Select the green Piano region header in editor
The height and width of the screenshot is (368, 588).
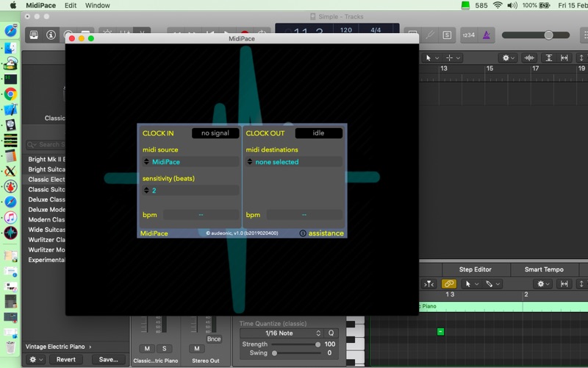(503, 306)
